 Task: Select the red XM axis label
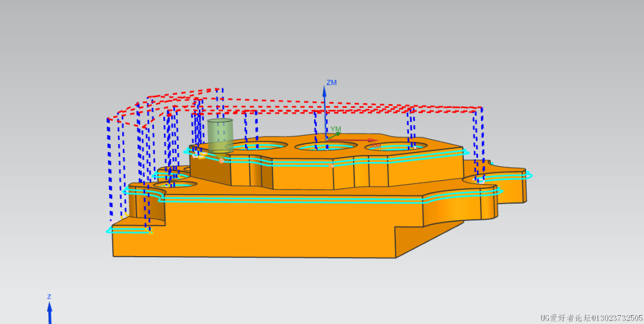tap(375, 146)
